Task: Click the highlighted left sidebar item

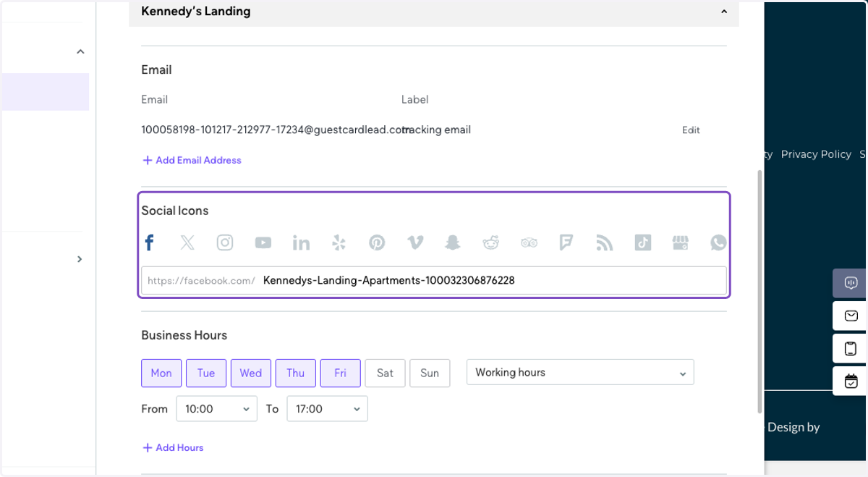Action: point(45,92)
